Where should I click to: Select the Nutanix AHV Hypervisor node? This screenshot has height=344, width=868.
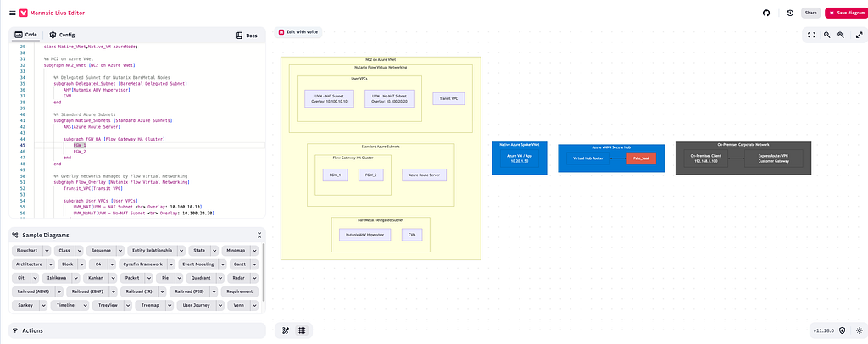click(x=364, y=235)
